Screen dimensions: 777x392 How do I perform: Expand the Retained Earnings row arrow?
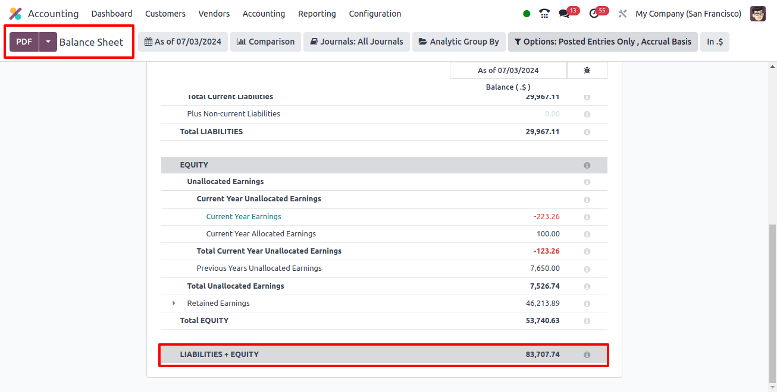173,303
